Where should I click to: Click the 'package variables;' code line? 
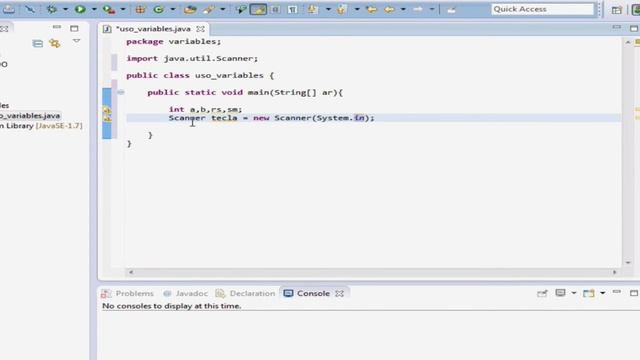click(173, 42)
